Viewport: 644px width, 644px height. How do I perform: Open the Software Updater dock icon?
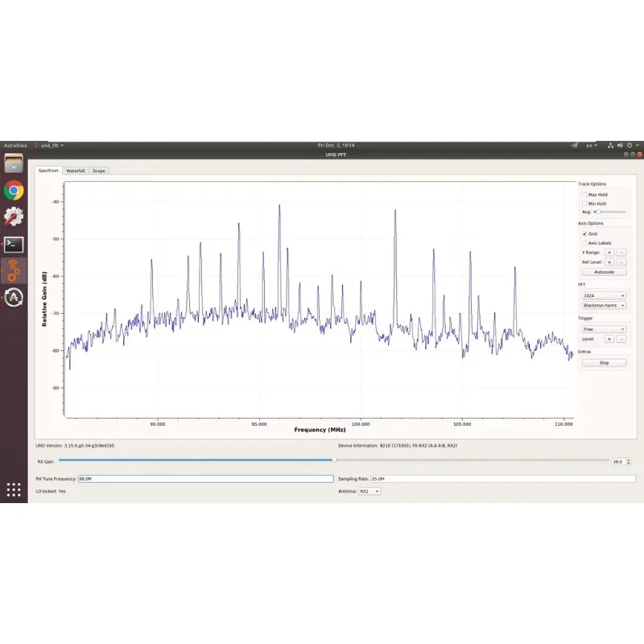click(x=14, y=297)
